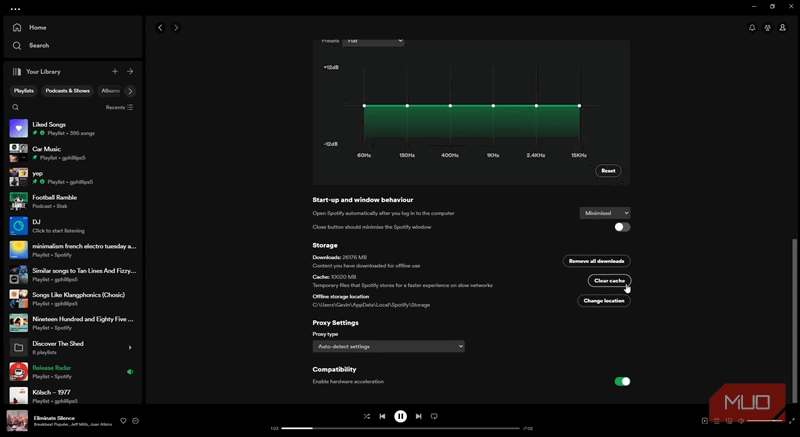Image resolution: width=800 pixels, height=437 pixels.
Task: Show more library filter chips
Action: (x=130, y=91)
